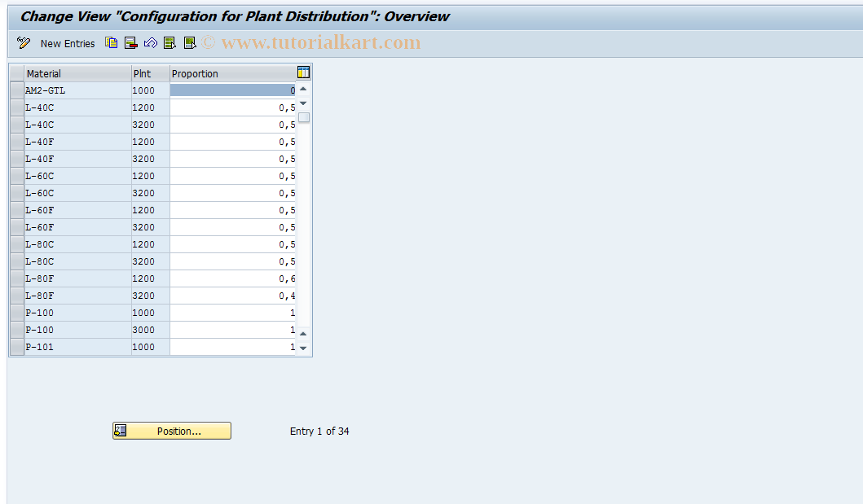Edit Proportion for L-40F plant 3200
This screenshot has width=863, height=504.
[x=233, y=159]
